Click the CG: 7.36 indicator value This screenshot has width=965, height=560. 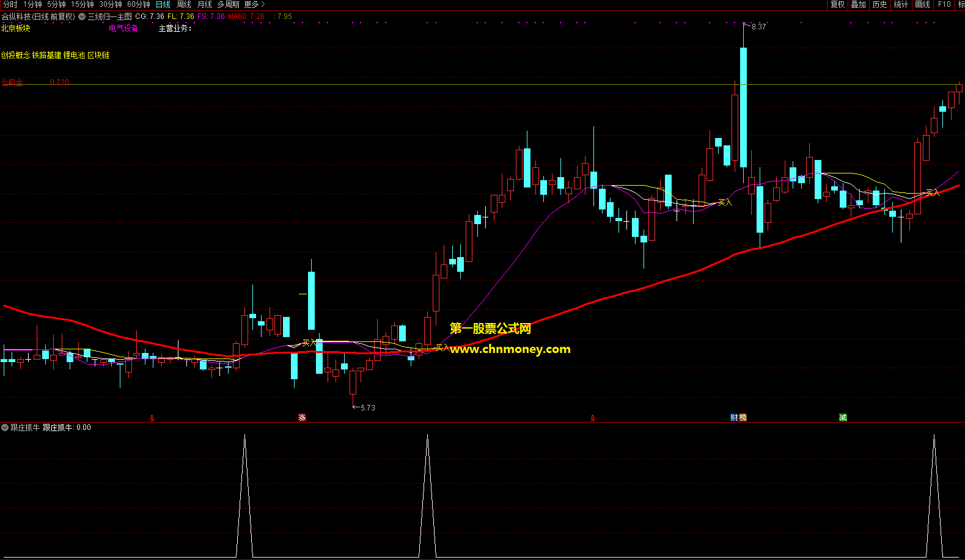point(150,16)
